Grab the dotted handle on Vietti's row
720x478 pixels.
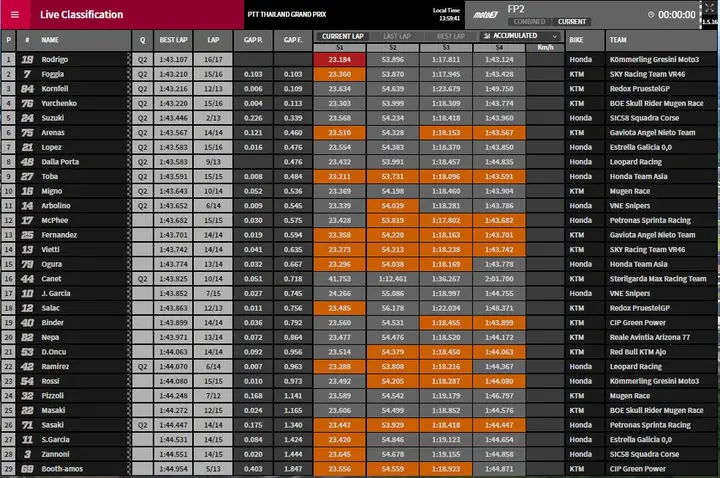tap(129, 249)
